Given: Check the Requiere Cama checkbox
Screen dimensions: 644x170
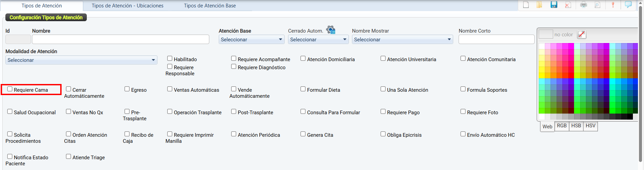Looking at the screenshot, I should (10, 89).
